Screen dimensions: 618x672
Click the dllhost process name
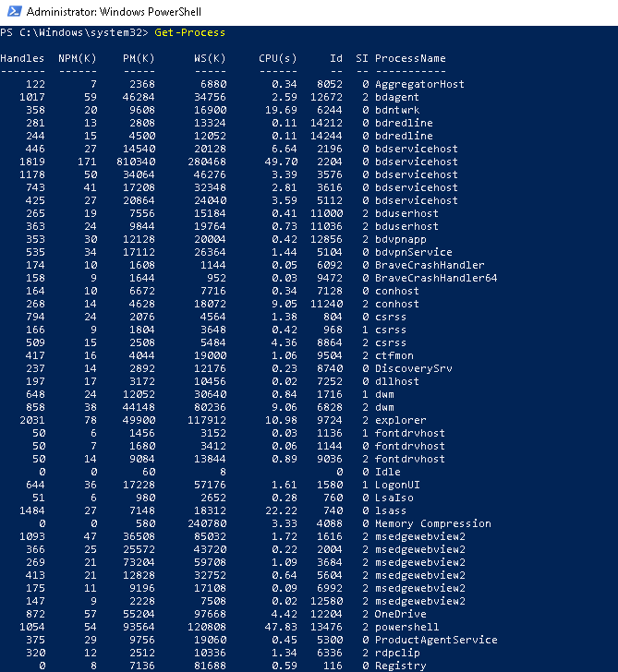pyautogui.click(x=396, y=381)
